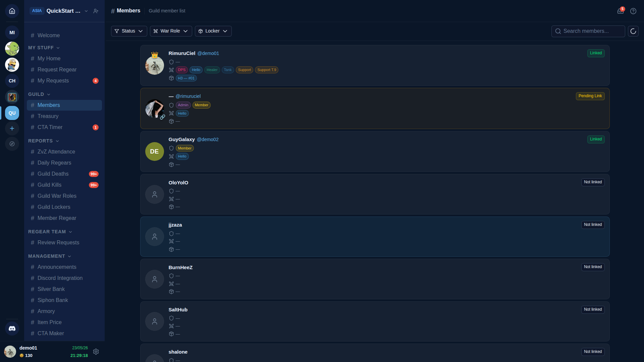Image resolution: width=644 pixels, height=362 pixels.
Task: Open the green dinosaur server avatar
Action: (x=12, y=49)
